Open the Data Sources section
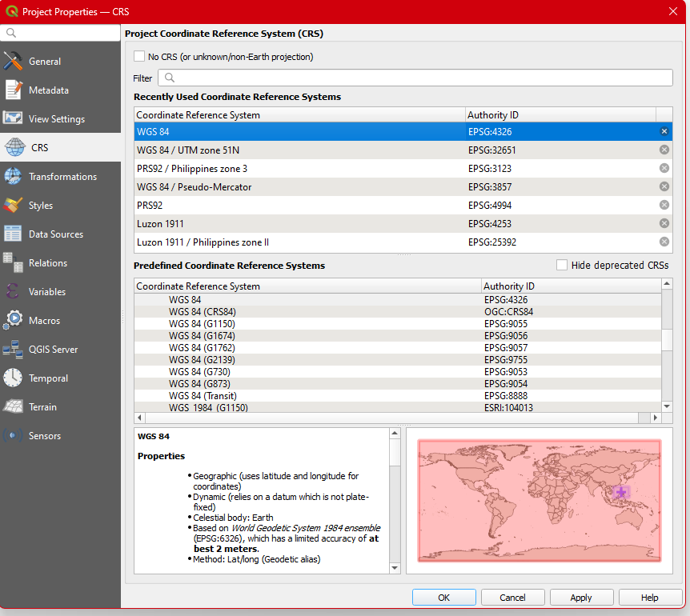Screen dimensions: 690x616 point(55,234)
